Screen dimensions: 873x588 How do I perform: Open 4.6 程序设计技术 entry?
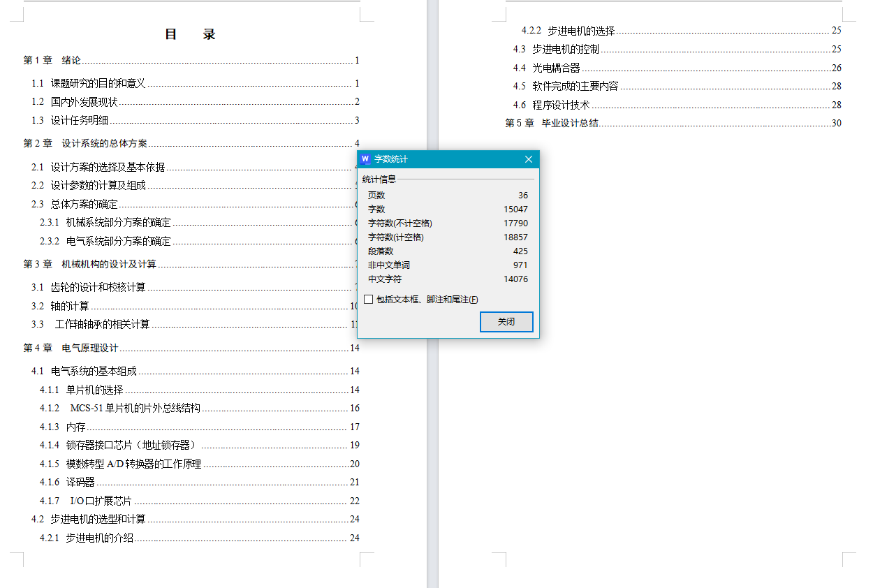coord(677,105)
